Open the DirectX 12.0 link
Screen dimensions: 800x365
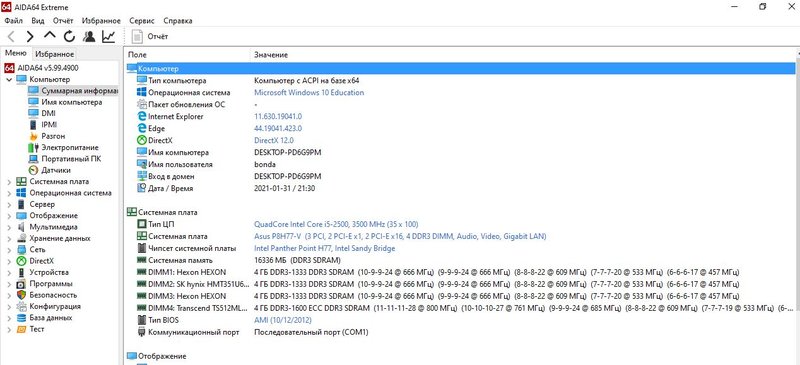(x=274, y=140)
